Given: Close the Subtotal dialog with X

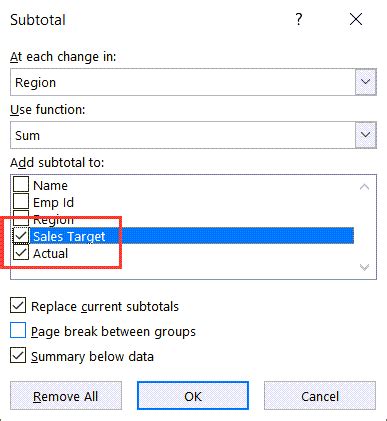Looking at the screenshot, I should (x=356, y=19).
